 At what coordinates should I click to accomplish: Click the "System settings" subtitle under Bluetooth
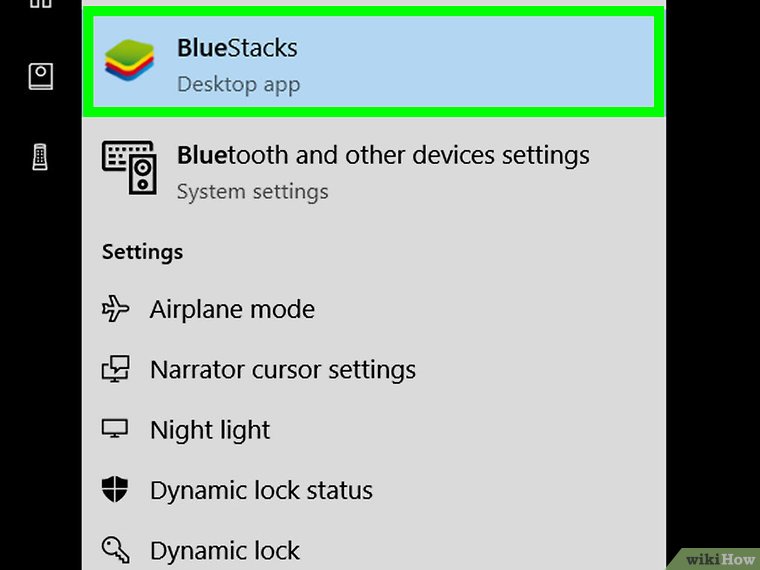point(252,190)
